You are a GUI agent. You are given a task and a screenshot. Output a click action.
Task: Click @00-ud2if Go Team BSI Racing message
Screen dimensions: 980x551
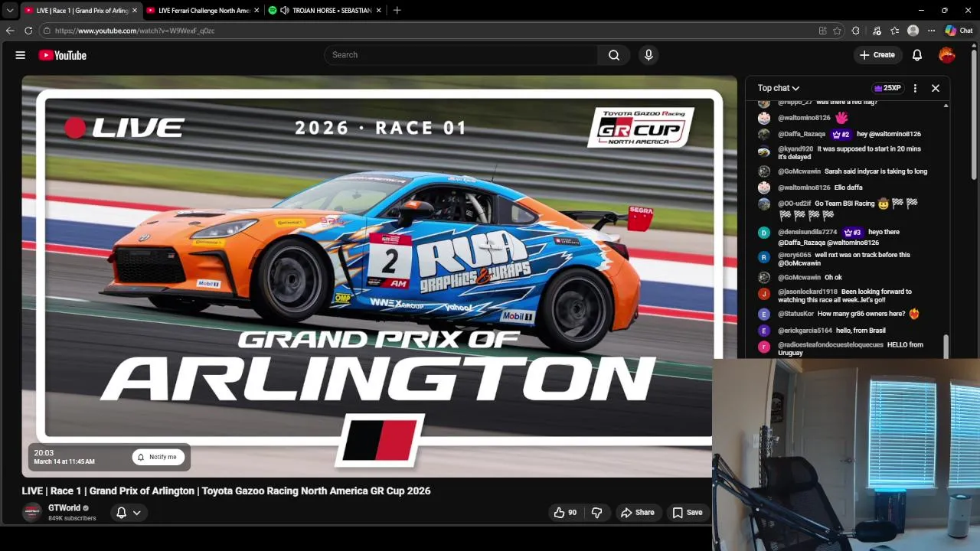(848, 209)
